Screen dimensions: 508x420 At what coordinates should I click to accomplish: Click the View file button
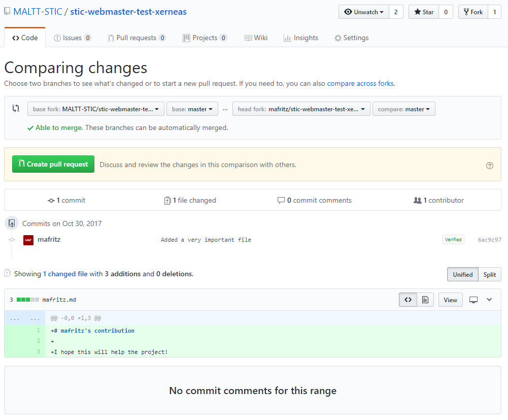(x=450, y=300)
